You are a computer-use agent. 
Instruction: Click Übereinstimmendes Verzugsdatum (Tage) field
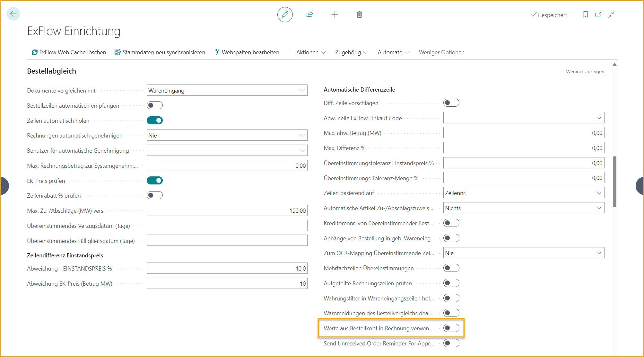click(x=227, y=226)
